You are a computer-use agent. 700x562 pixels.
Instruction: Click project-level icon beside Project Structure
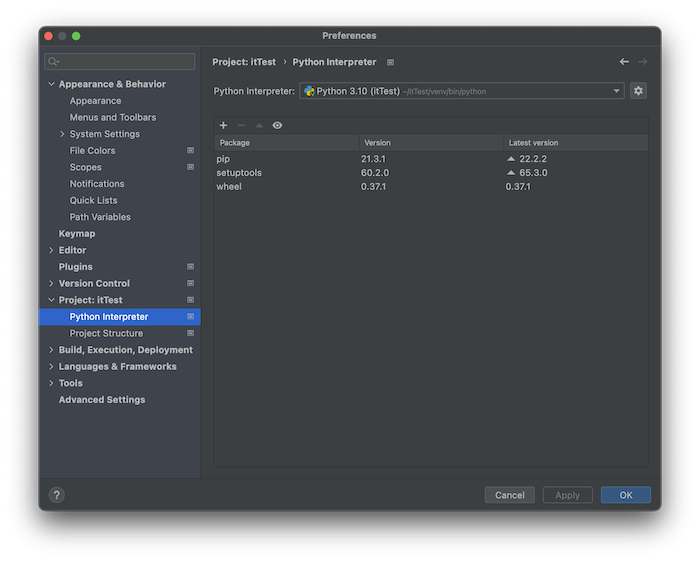pyautogui.click(x=190, y=333)
